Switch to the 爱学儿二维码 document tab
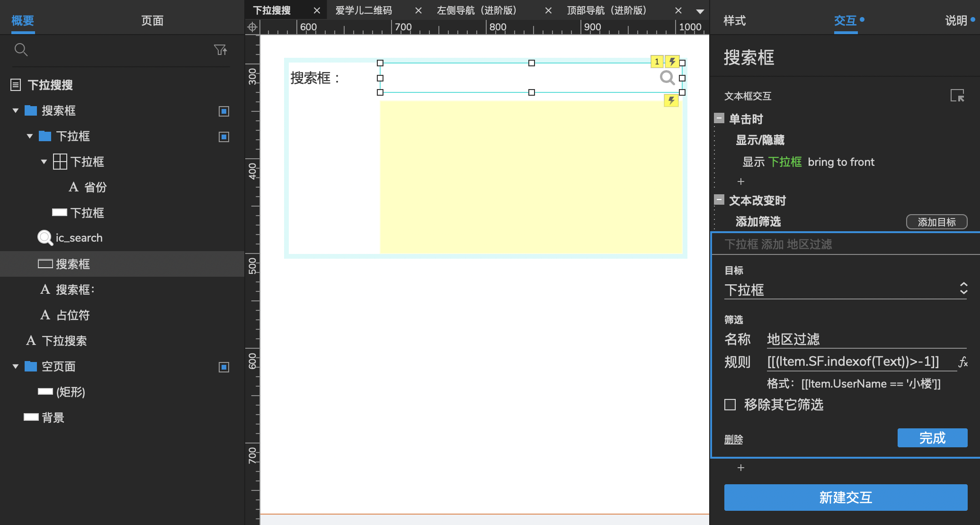The height and width of the screenshot is (525, 980). pos(364,10)
